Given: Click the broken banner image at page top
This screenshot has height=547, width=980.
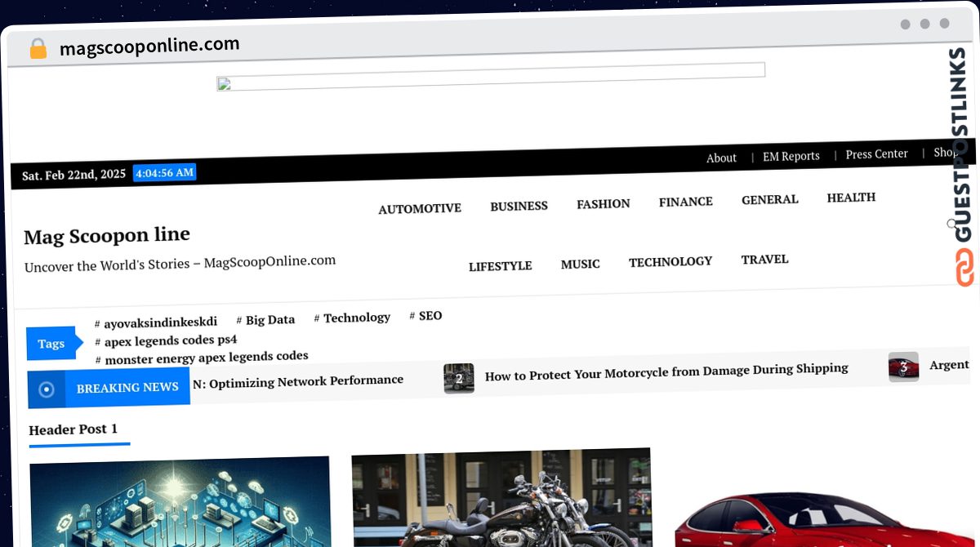Looking at the screenshot, I should click(x=491, y=77).
